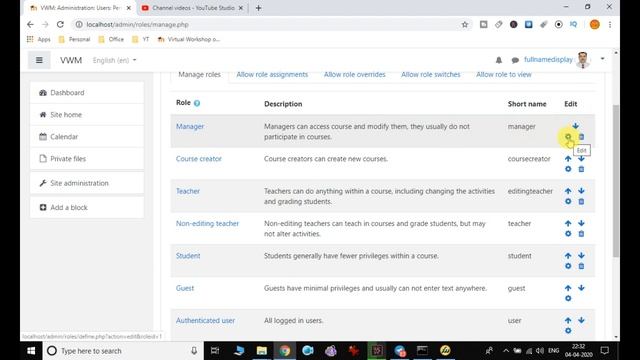Image resolution: width=640 pixels, height=360 pixels.
Task: Open the English (en) language menu
Action: click(x=114, y=60)
